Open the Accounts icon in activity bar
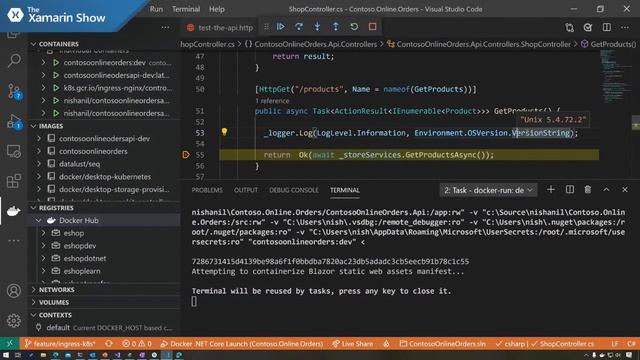Screen dimensions: 640x360 coord(14,291)
